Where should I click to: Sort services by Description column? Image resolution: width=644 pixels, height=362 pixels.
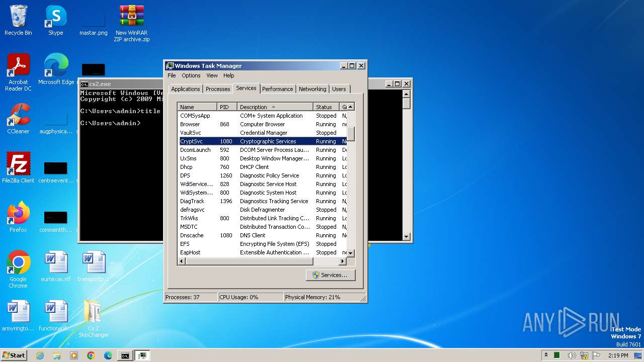click(275, 107)
